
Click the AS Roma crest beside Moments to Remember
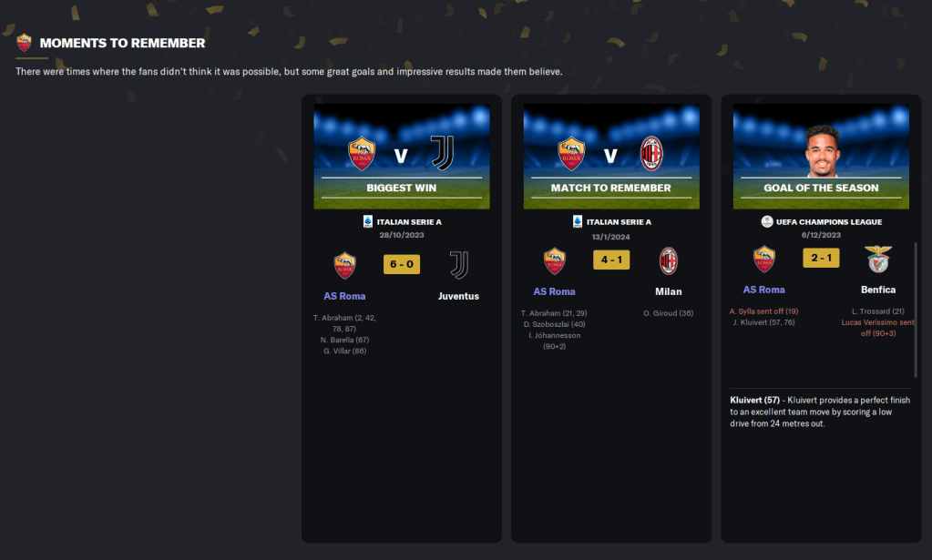pos(24,43)
